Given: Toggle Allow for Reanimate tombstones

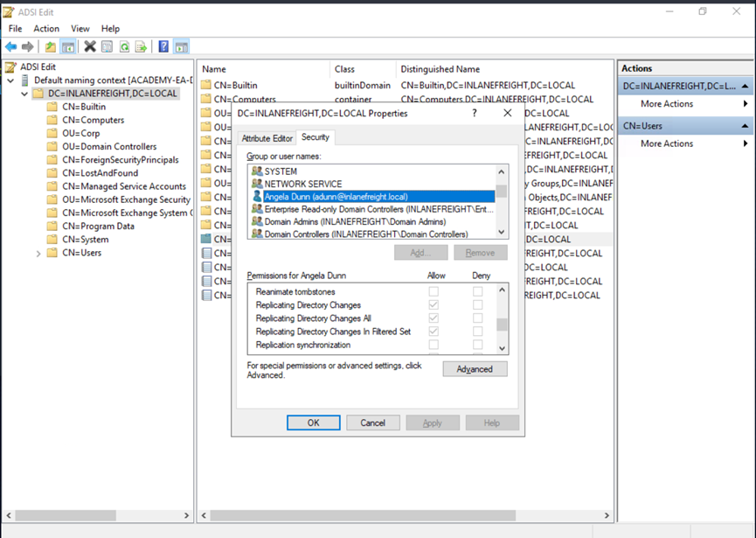Looking at the screenshot, I should click(x=433, y=291).
